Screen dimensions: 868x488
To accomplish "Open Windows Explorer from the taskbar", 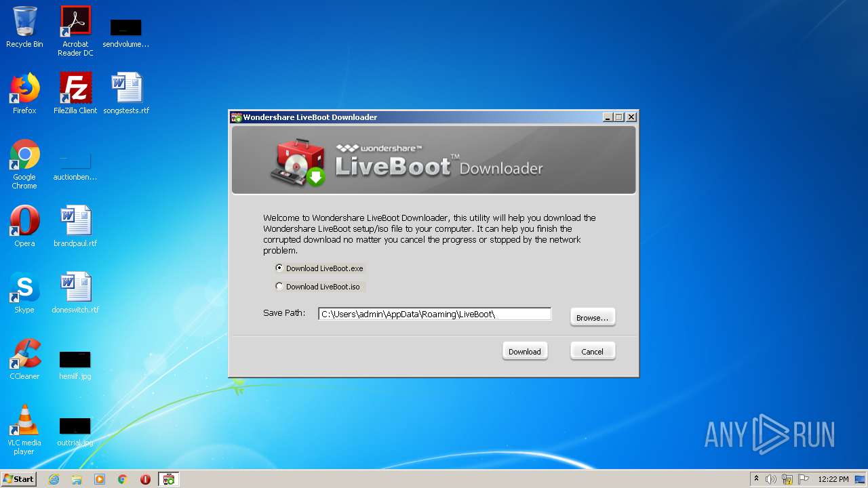I will tap(77, 479).
